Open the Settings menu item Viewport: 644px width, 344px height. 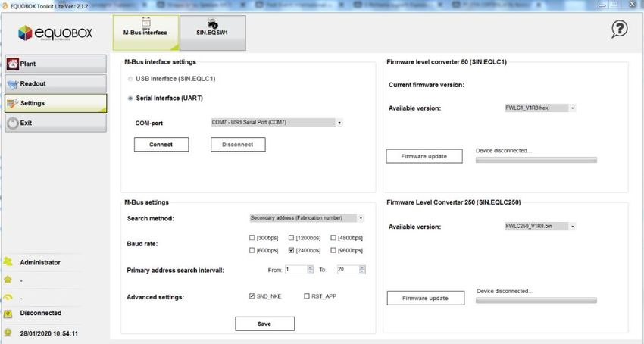tap(56, 103)
